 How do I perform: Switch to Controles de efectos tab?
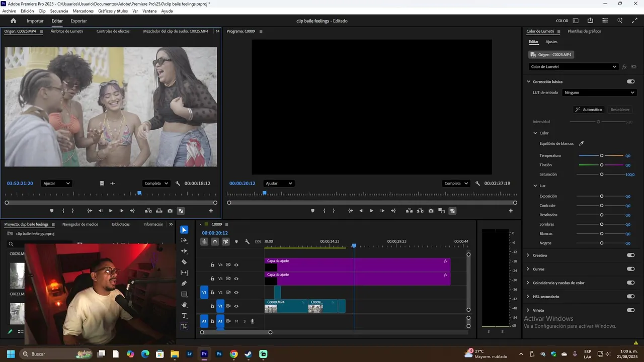click(x=113, y=31)
